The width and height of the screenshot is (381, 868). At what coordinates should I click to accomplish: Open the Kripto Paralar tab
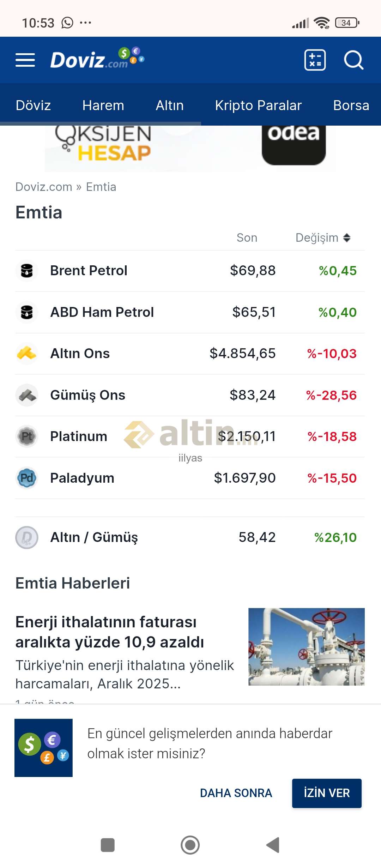258,105
